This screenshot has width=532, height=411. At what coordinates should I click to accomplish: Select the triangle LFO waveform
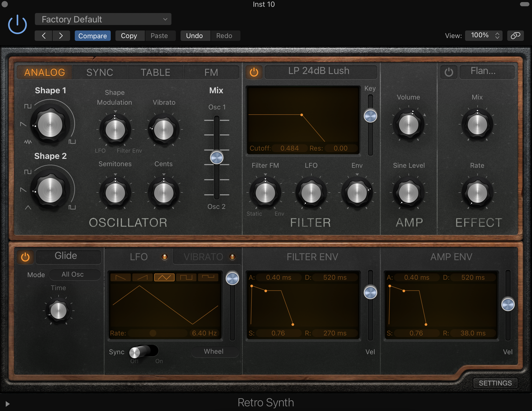coord(164,277)
